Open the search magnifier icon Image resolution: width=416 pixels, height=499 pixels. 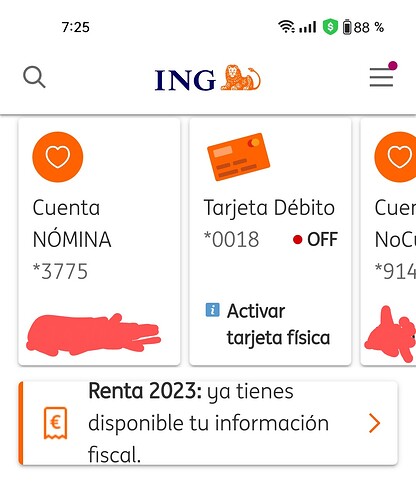pyautogui.click(x=34, y=77)
